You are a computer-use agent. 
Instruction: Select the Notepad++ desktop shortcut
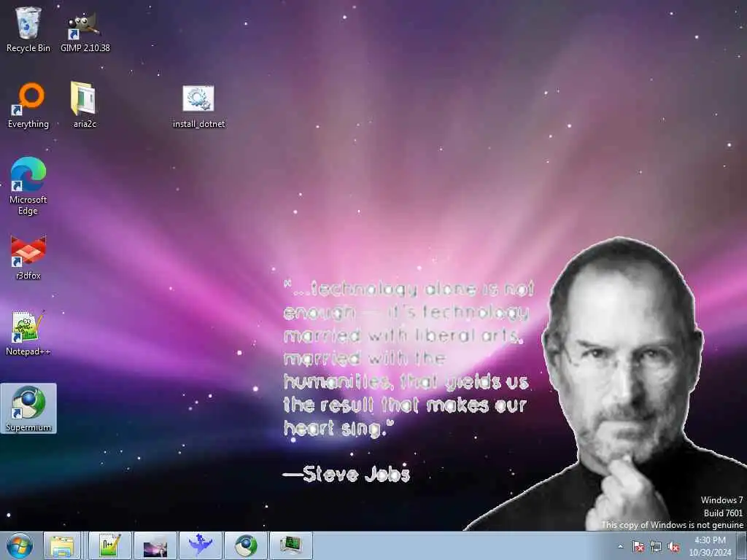tap(28, 333)
